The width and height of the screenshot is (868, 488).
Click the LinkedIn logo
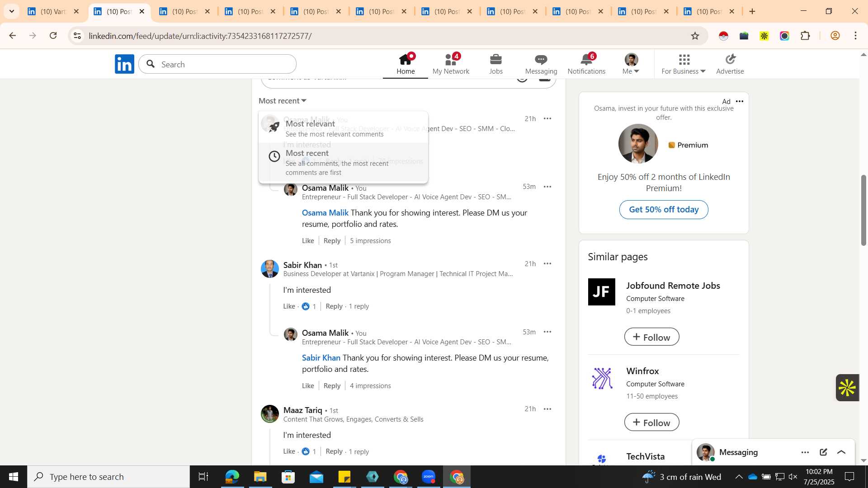click(124, 64)
